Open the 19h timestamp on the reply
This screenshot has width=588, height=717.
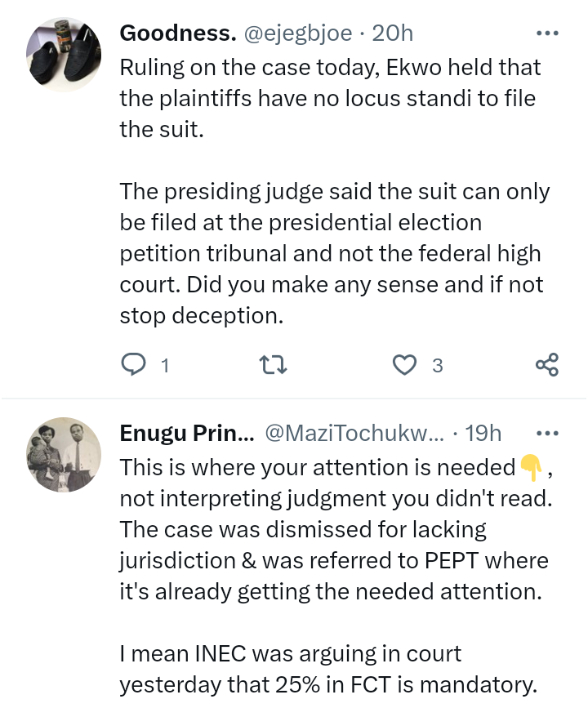click(483, 434)
